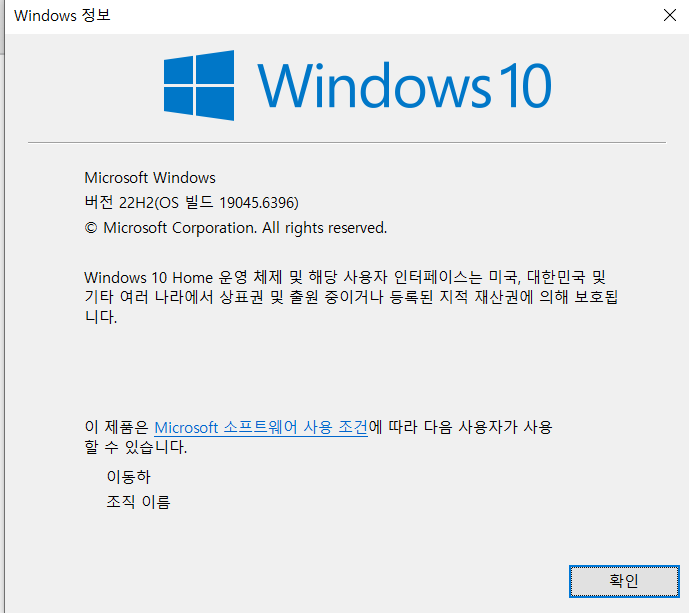Click the 확인 button

pyautogui.click(x=624, y=581)
